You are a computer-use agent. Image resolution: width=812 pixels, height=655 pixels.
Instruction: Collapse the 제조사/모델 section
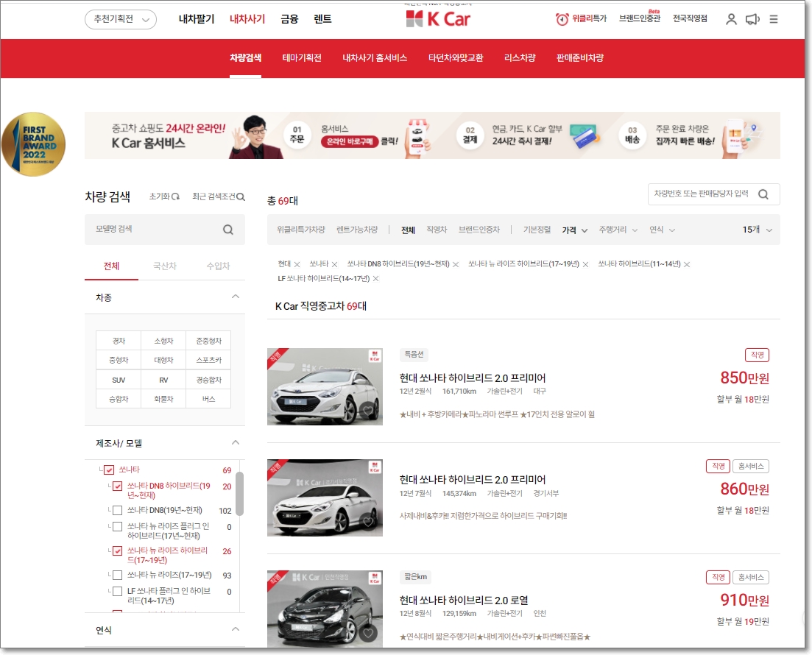(235, 443)
